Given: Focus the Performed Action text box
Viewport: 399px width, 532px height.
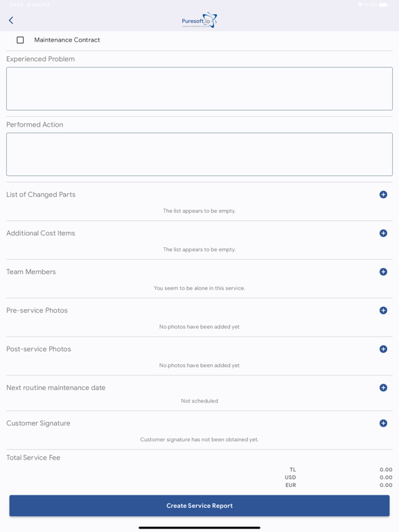Looking at the screenshot, I should [199, 154].
